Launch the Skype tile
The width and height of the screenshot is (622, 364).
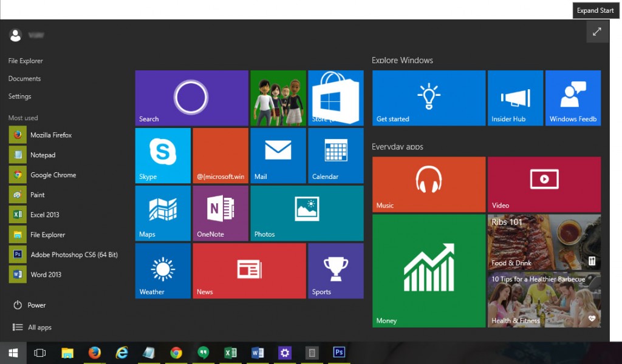point(163,156)
